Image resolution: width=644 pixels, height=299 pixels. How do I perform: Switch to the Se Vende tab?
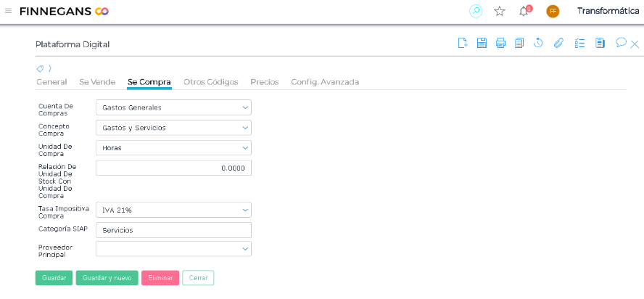pyautogui.click(x=97, y=82)
